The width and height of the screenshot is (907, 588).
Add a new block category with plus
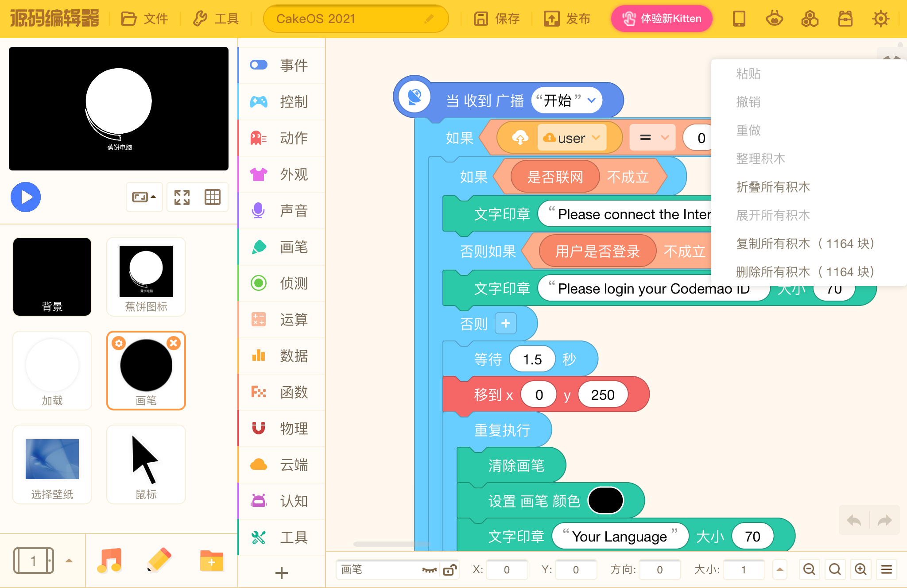(282, 573)
